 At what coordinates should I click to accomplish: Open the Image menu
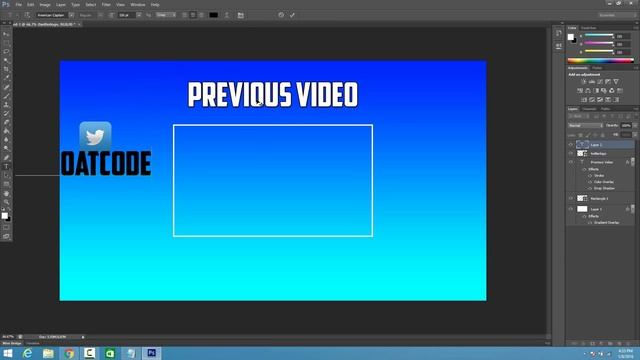(x=45, y=4)
